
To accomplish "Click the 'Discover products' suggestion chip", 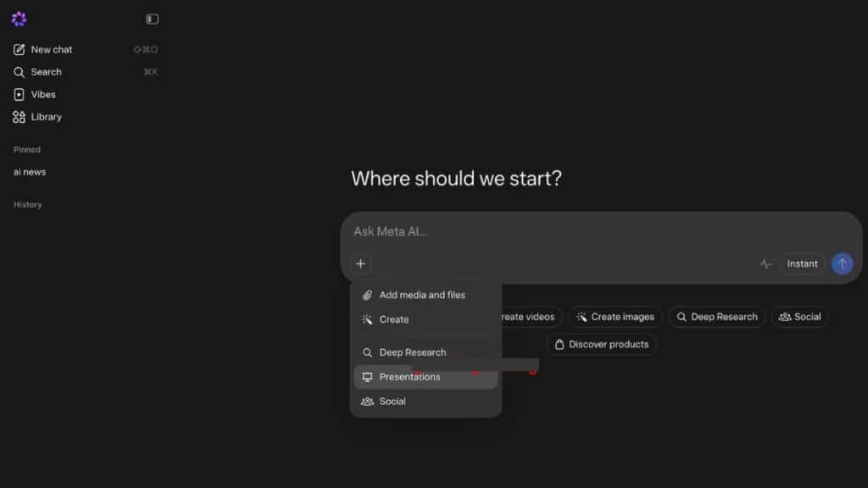I will click(601, 345).
